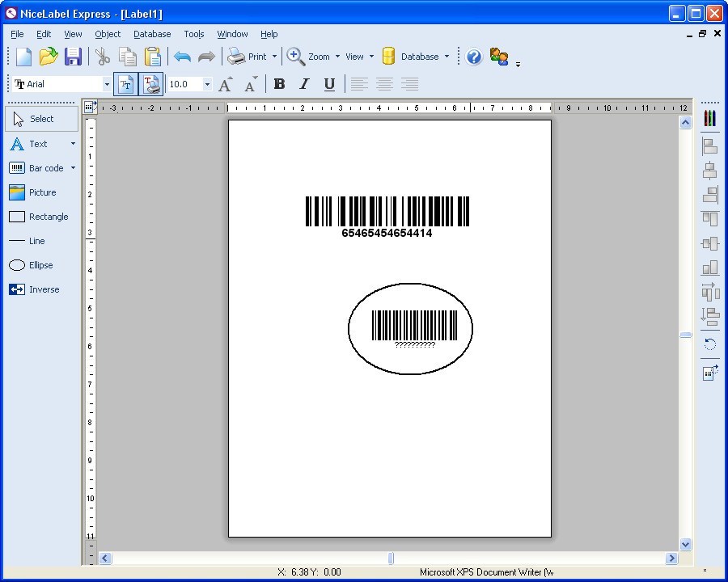The image size is (728, 582).
Task: Undo the last action with the blue arrow
Action: click(x=183, y=57)
